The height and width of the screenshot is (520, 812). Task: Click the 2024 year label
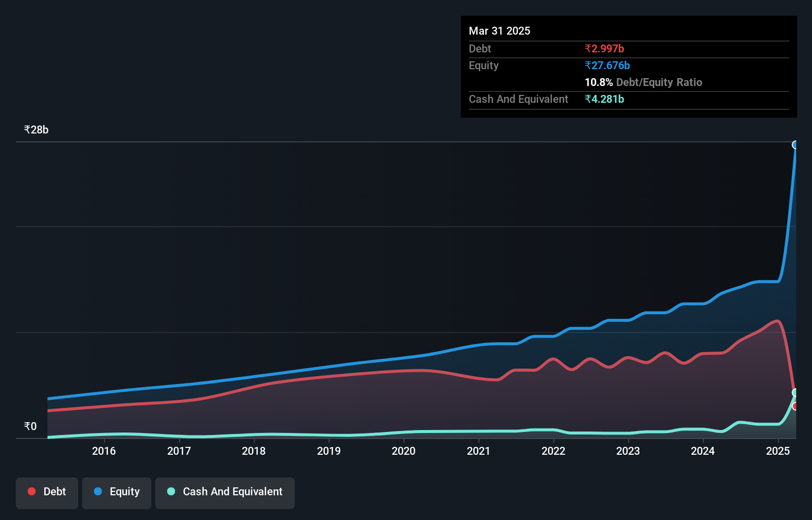(x=703, y=451)
